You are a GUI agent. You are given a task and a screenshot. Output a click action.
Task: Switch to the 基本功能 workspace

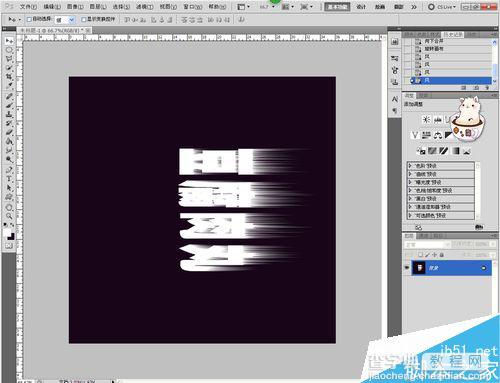click(x=337, y=7)
